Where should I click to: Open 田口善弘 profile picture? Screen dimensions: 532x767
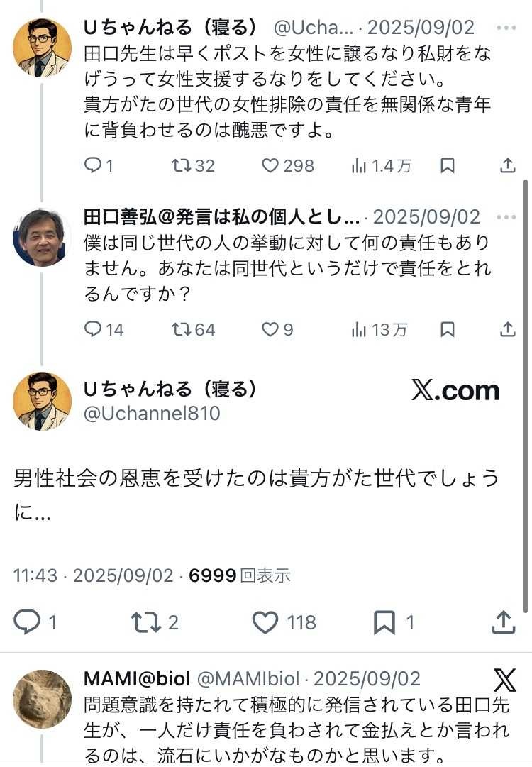(42, 238)
